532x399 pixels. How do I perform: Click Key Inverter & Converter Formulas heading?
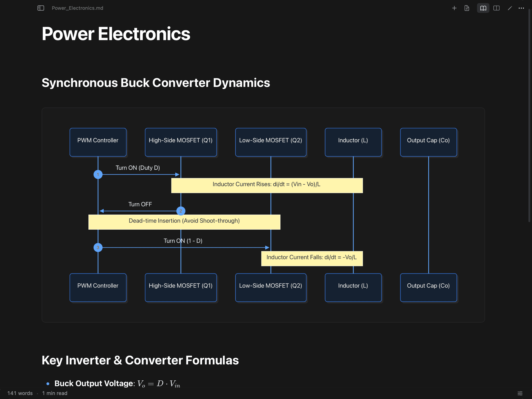click(140, 360)
